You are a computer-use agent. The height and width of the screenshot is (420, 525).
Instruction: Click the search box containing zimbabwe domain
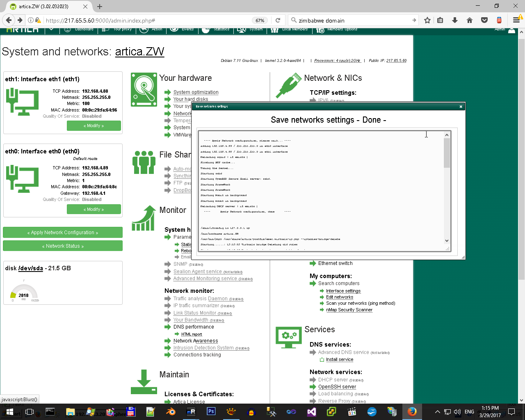coord(353,20)
